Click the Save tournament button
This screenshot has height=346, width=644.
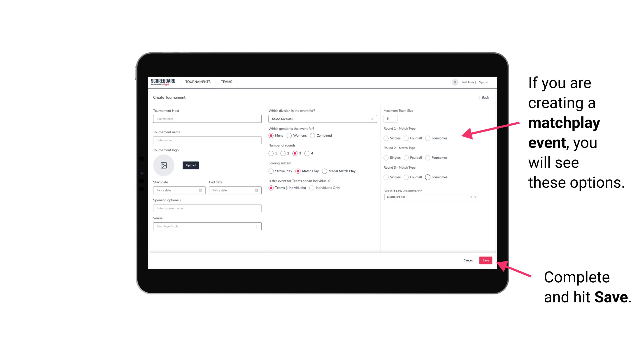[486, 260]
